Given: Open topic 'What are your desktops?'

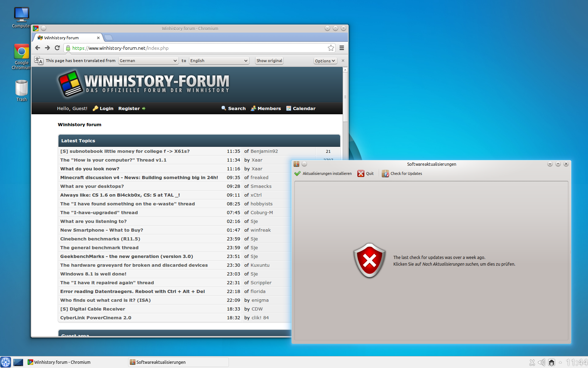Looking at the screenshot, I should 92,186.
